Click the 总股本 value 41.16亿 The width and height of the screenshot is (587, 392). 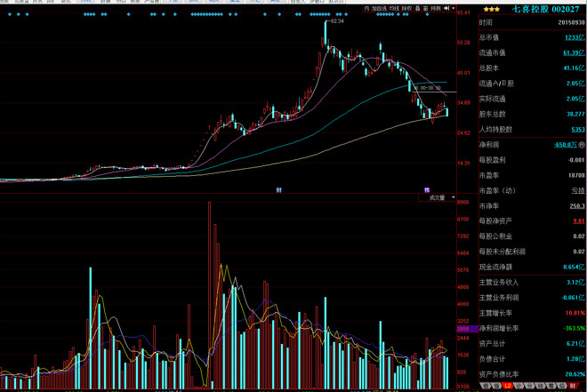[x=574, y=68]
